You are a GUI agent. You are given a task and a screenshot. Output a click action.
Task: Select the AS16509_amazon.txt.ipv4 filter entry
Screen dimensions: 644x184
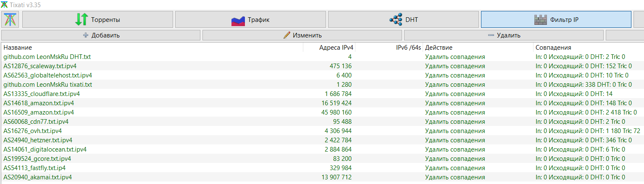click(x=322, y=112)
